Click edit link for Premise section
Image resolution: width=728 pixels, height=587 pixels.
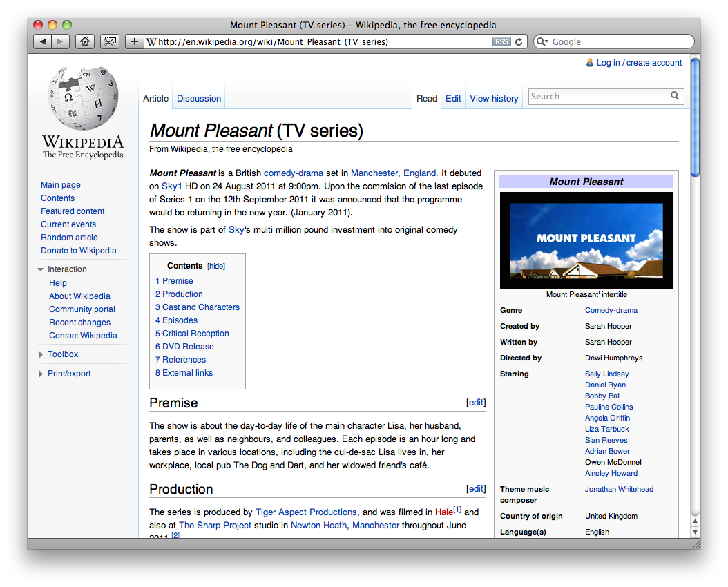(x=477, y=403)
